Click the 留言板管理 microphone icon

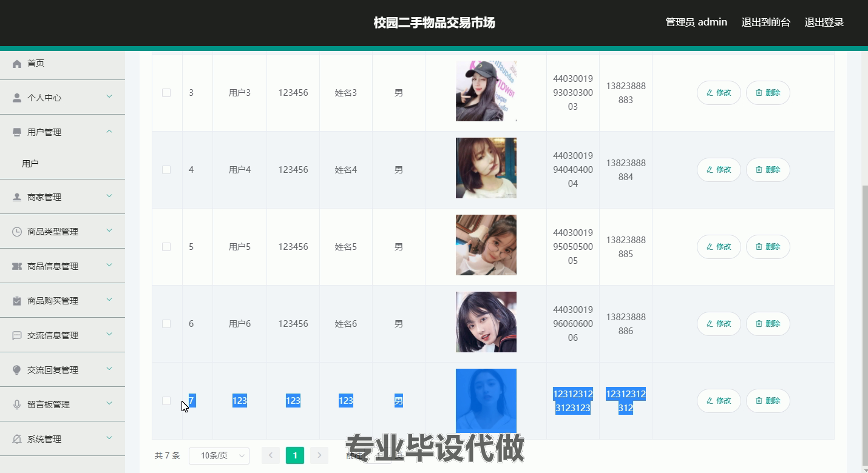click(x=17, y=404)
